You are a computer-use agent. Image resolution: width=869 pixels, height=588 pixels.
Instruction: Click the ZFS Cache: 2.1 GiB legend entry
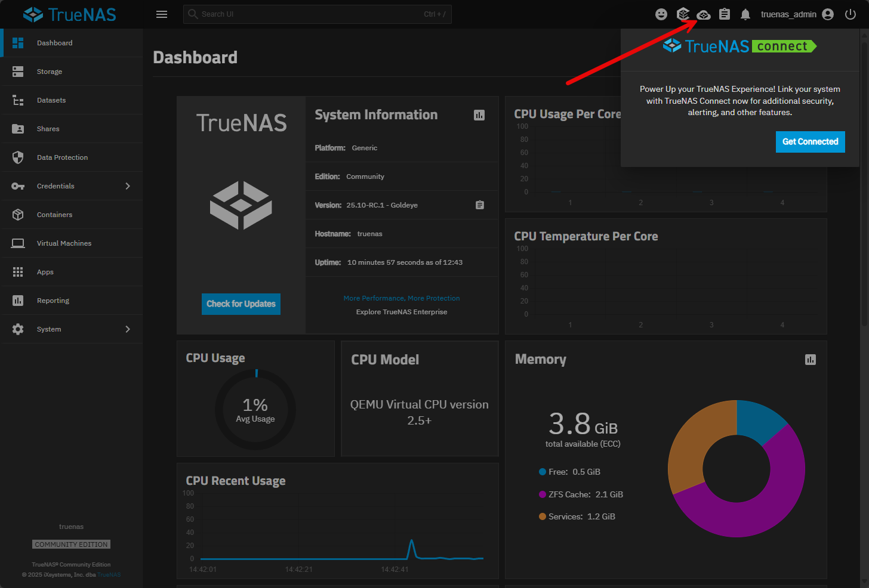pos(581,494)
